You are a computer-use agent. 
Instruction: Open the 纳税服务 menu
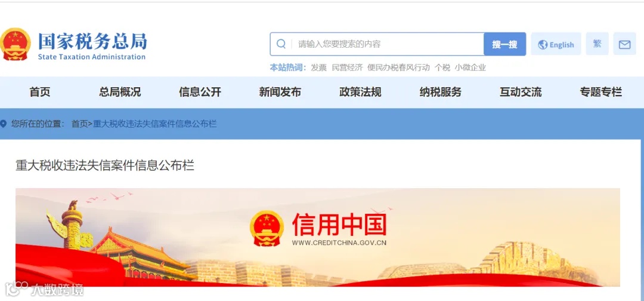tap(440, 92)
